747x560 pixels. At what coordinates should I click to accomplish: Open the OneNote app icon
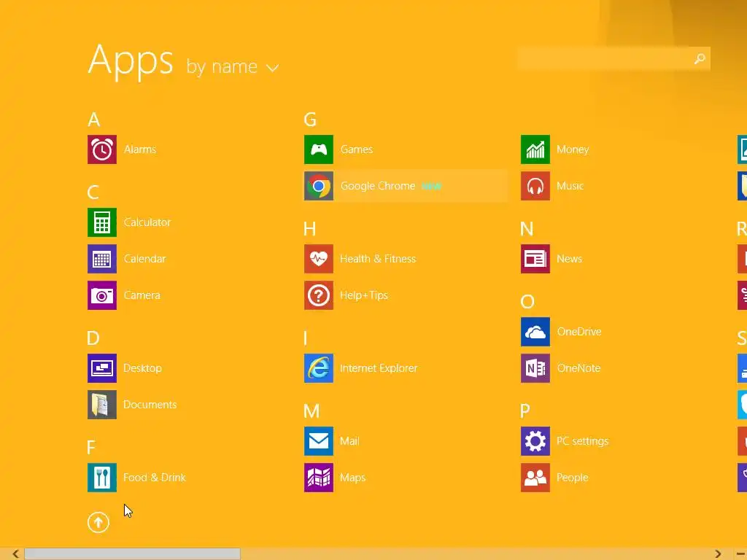click(x=535, y=368)
